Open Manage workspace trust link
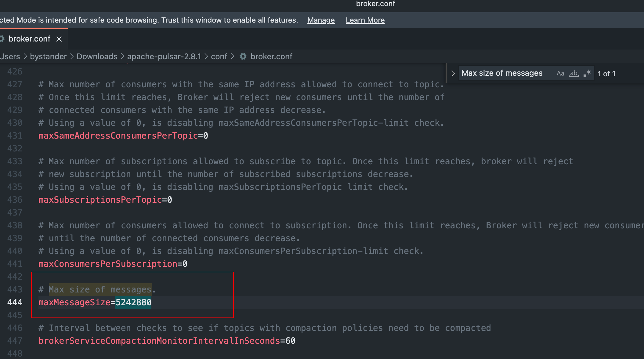Image resolution: width=644 pixels, height=359 pixels. pyautogui.click(x=321, y=20)
